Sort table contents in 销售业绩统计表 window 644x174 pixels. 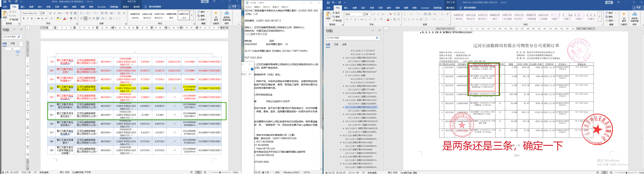click(119, 13)
